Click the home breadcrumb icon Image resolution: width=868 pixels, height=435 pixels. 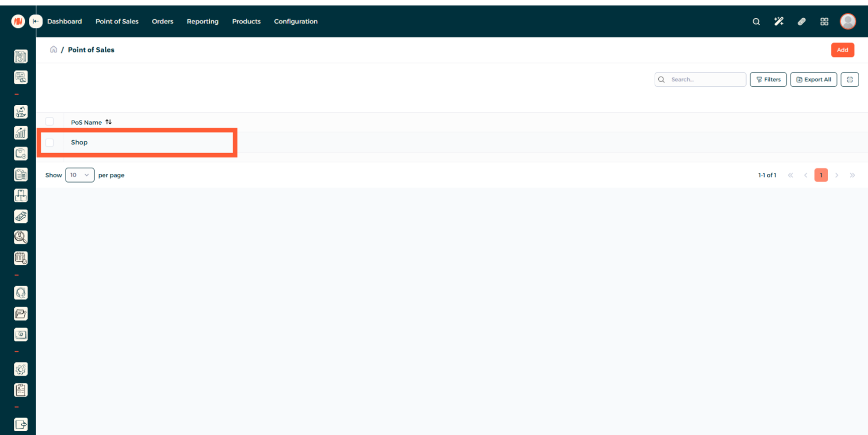pos(53,50)
